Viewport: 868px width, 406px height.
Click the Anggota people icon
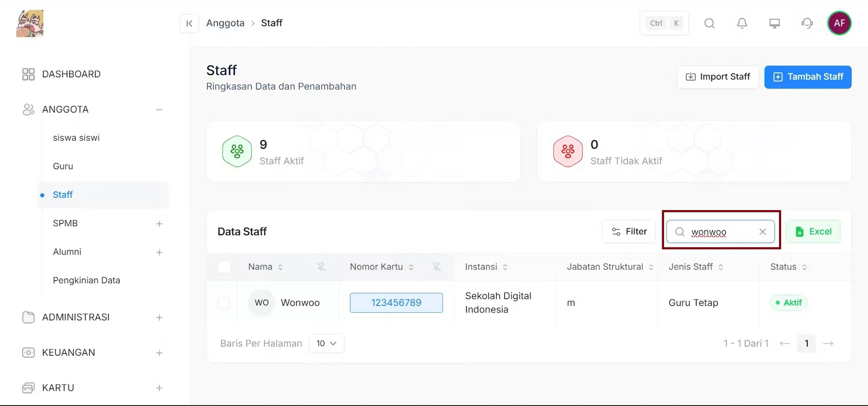click(28, 109)
